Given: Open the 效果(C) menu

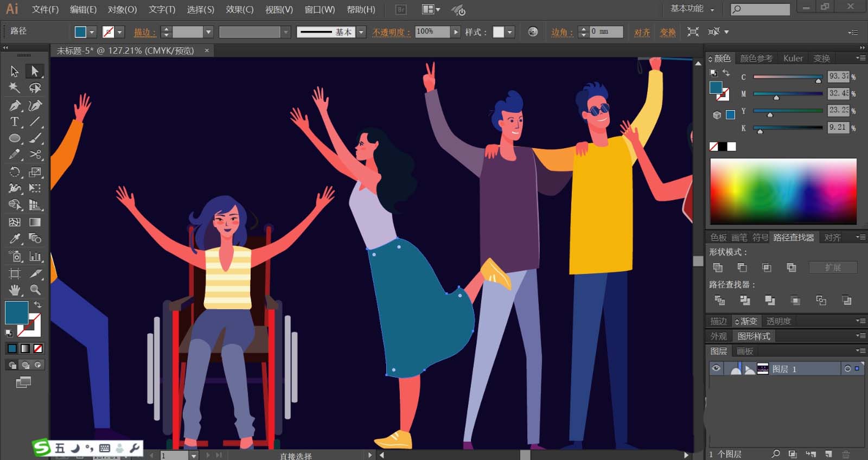Looking at the screenshot, I should pos(239,9).
